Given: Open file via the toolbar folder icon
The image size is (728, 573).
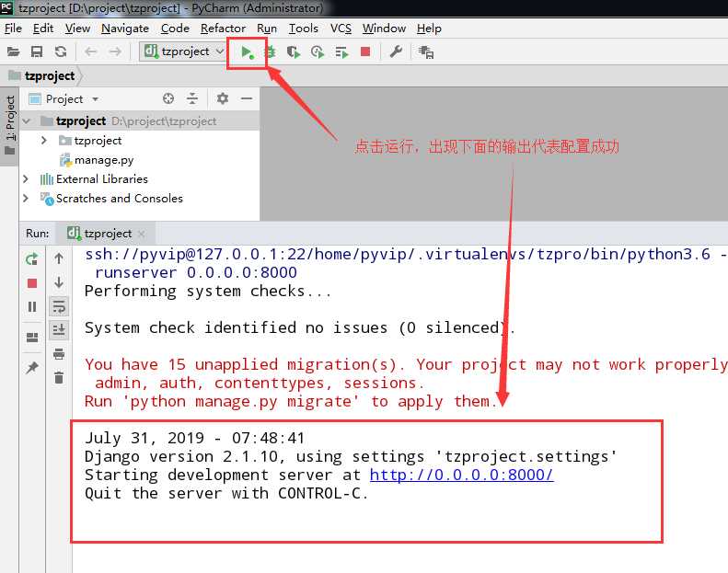Looking at the screenshot, I should point(13,52).
